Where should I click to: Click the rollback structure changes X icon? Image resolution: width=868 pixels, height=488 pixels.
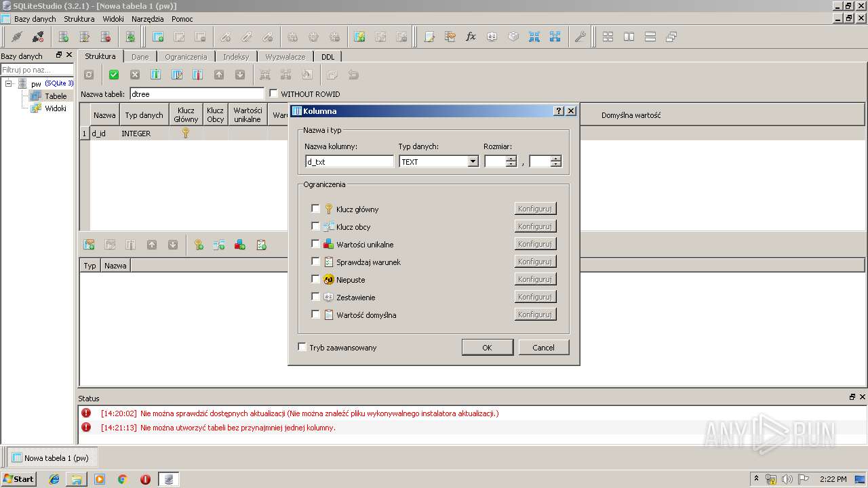(134, 75)
